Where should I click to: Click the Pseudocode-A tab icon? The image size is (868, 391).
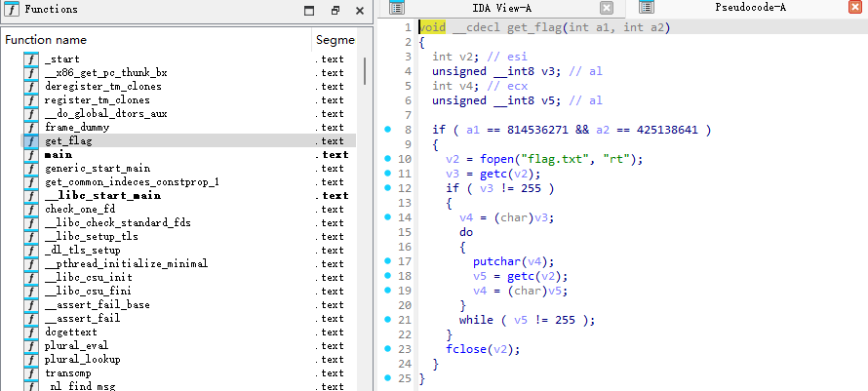(x=645, y=8)
